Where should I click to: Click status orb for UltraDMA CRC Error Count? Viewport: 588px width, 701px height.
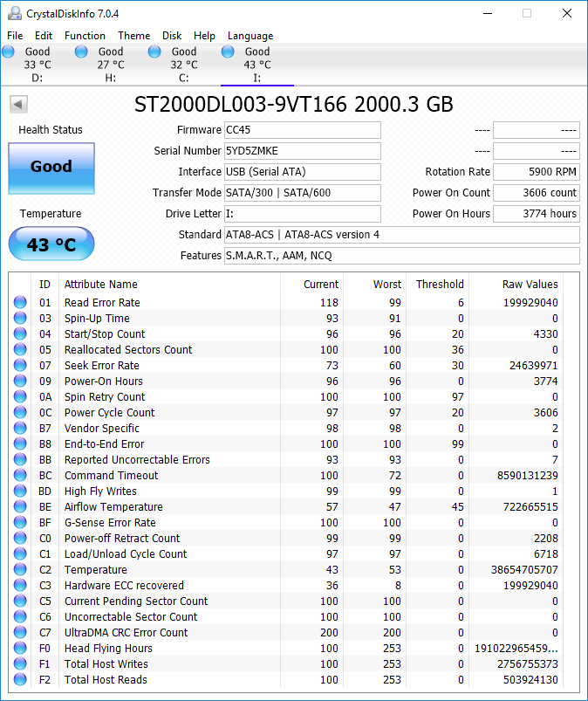point(20,632)
